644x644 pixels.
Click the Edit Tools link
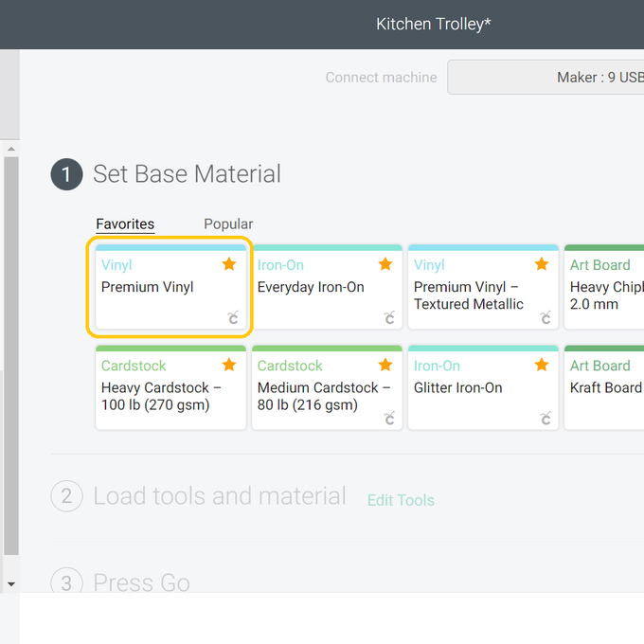coord(401,500)
